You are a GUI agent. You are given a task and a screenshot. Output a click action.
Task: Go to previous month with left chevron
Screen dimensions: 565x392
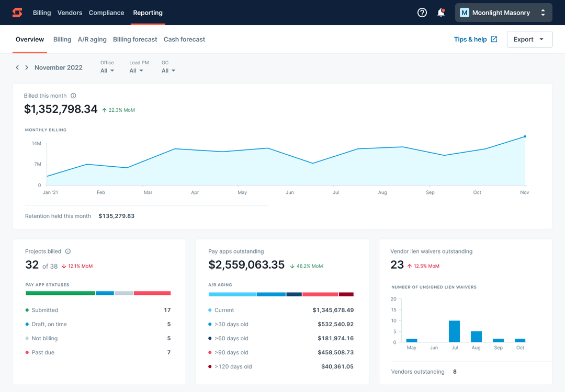(17, 67)
